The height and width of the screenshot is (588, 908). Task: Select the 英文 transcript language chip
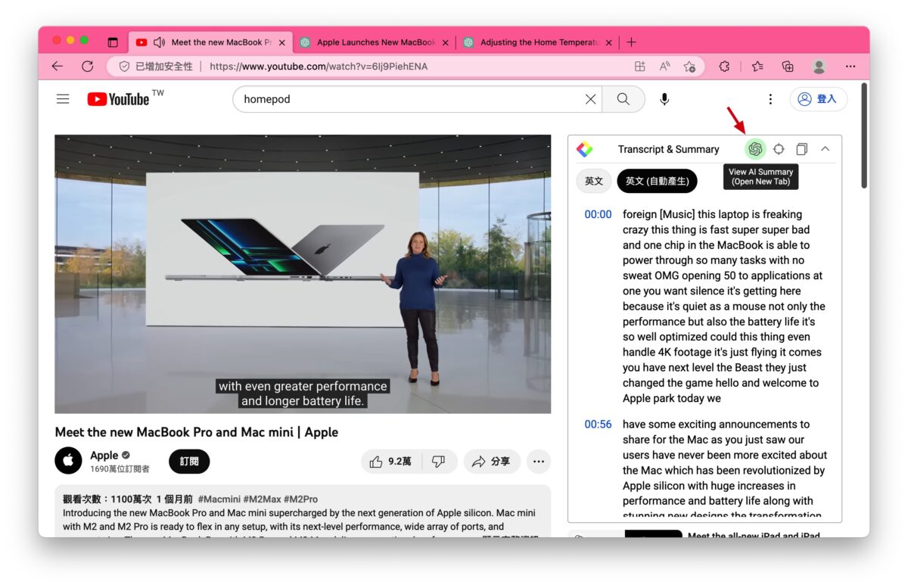click(594, 181)
